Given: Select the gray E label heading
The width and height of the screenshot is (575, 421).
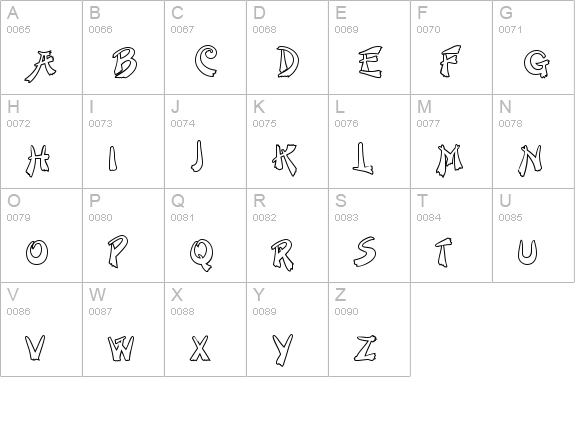Looking at the screenshot, I should pos(341,13).
